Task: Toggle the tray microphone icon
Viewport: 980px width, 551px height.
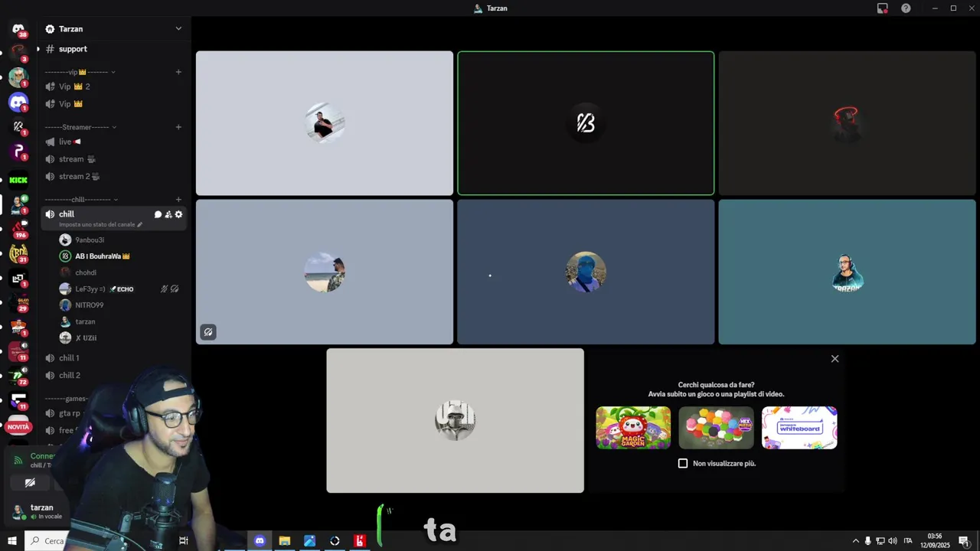Action: coord(868,541)
